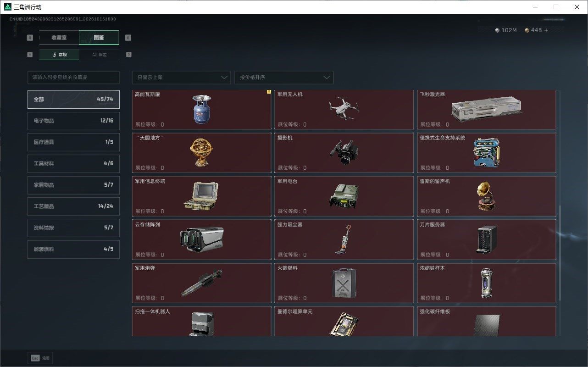Click the 强力吸尘器 vacuum cleaner icon

tap(344, 239)
